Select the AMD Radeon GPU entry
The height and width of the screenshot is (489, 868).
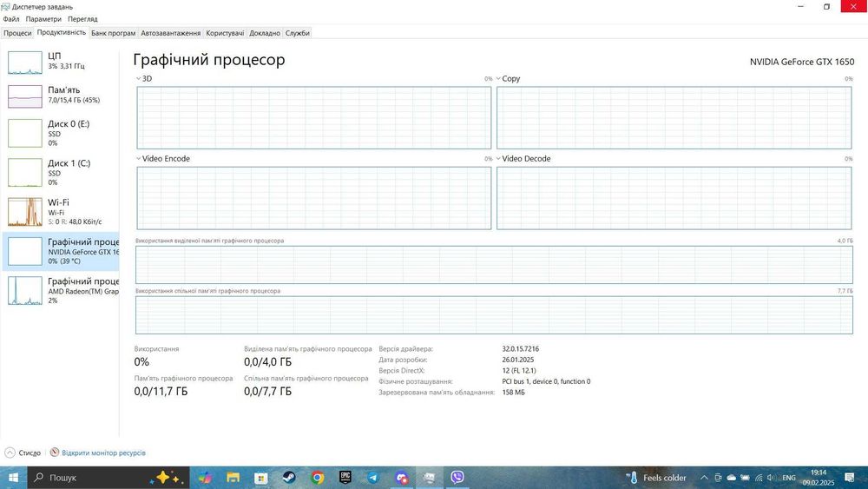[x=61, y=290]
